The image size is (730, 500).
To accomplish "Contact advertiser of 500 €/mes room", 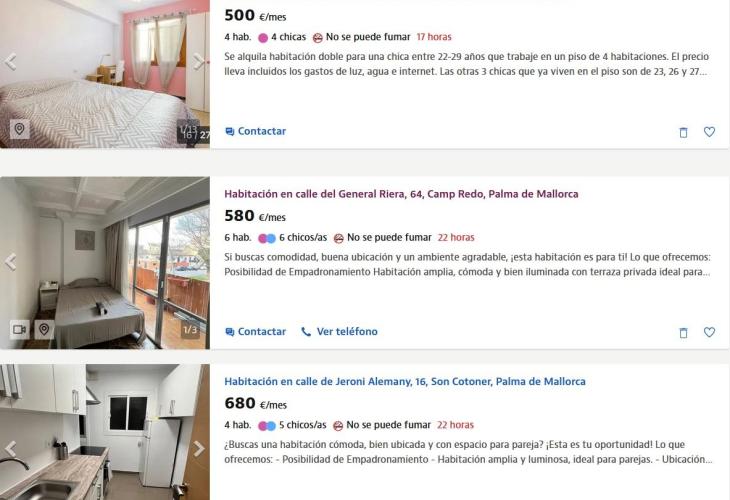I will 255,131.
